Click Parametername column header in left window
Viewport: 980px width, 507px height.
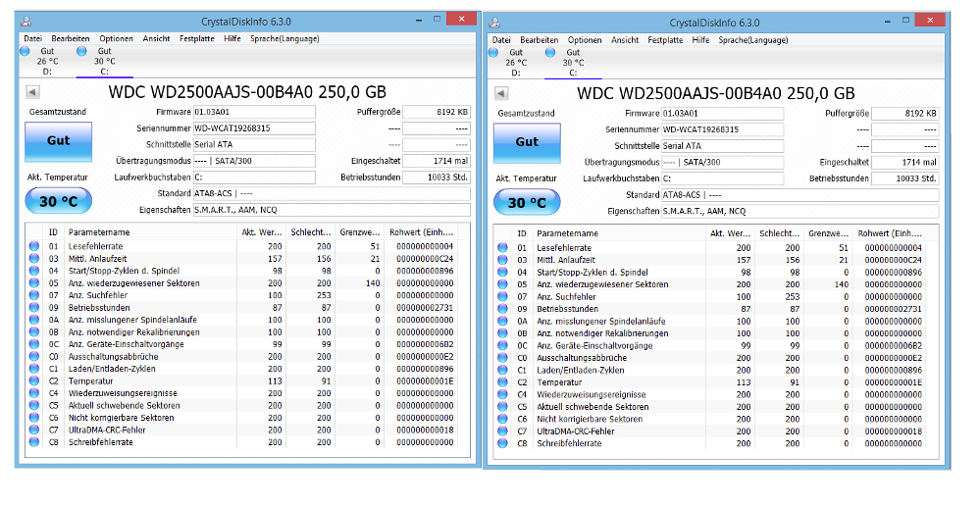pyautogui.click(x=150, y=232)
